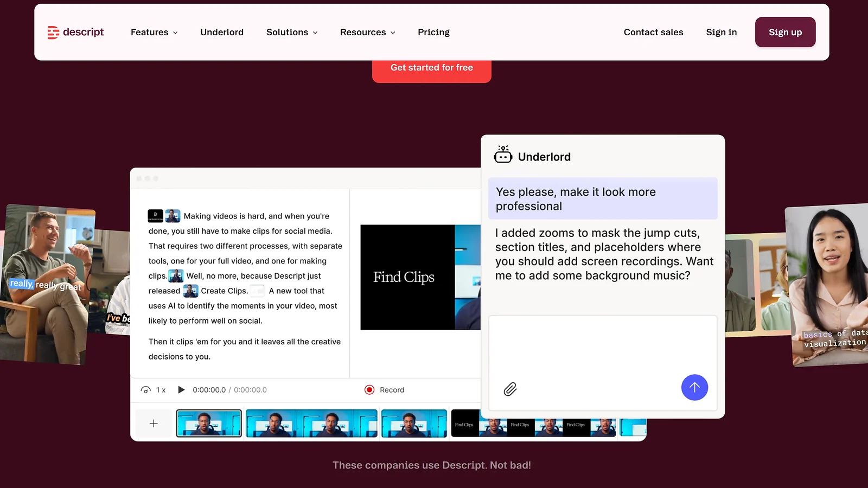868x488 pixels.
Task: Play the video with the play button
Action: [x=181, y=390]
